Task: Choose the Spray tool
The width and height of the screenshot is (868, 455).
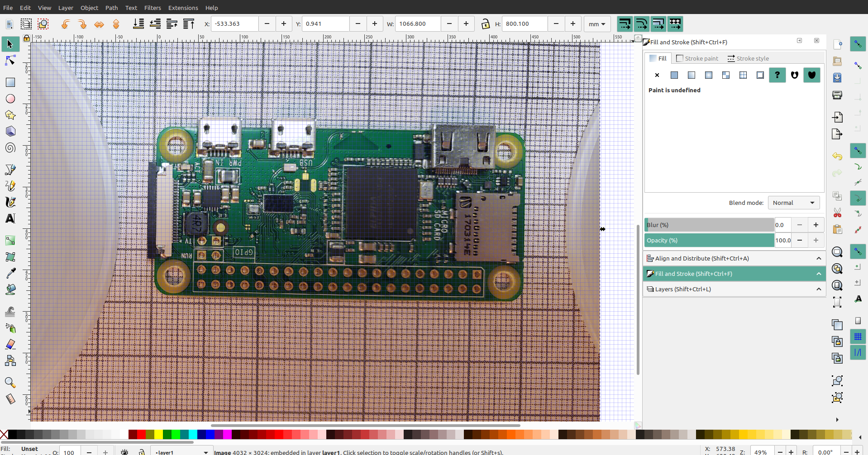Action: click(x=10, y=328)
